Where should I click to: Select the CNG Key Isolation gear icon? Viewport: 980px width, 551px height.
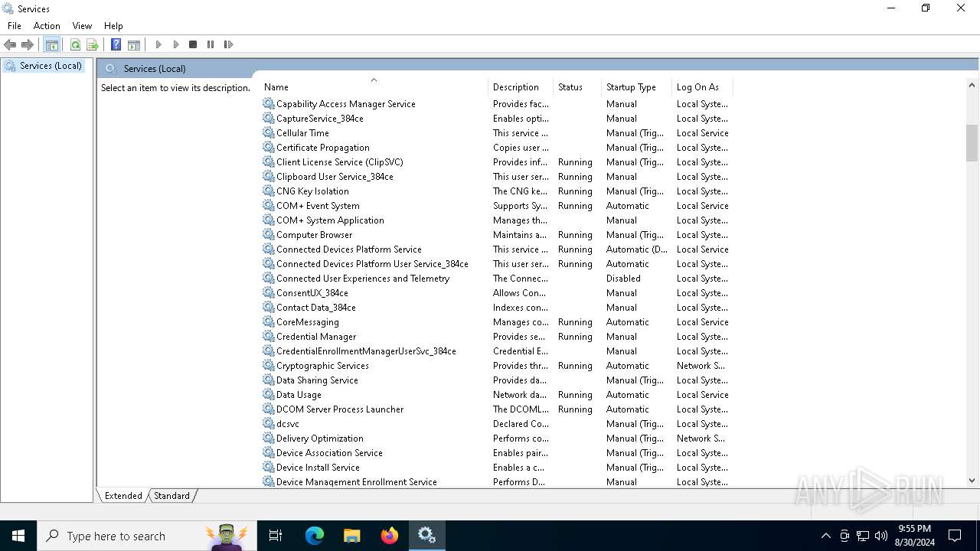[268, 191]
